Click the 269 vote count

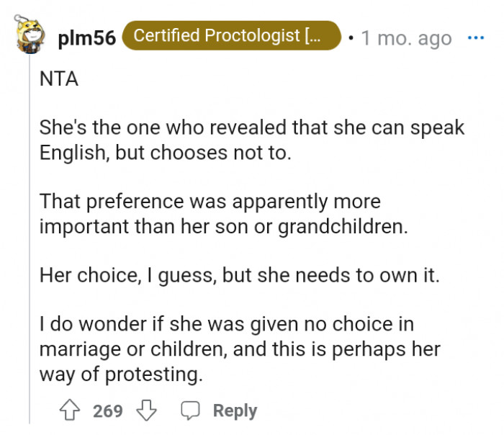click(x=108, y=411)
